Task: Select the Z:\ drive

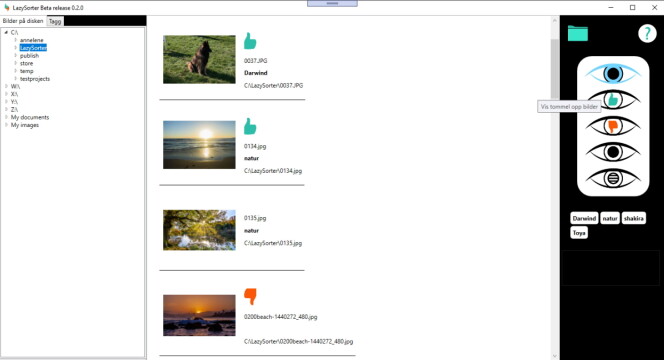Action: click(14, 109)
